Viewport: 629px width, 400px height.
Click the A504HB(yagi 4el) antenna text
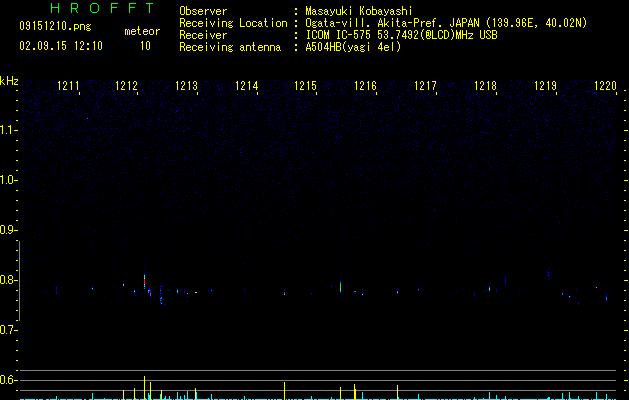(353, 47)
